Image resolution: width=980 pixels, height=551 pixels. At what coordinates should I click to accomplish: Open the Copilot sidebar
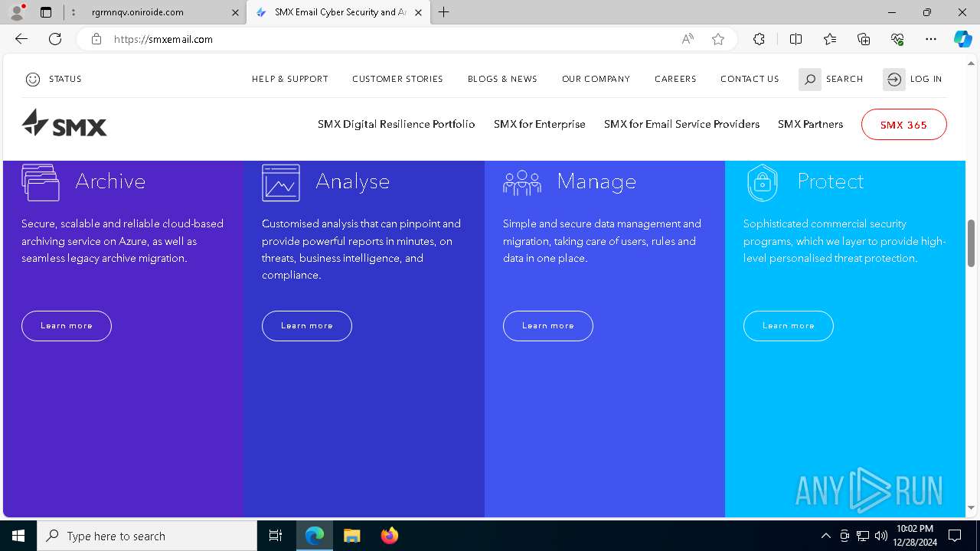[x=962, y=39]
